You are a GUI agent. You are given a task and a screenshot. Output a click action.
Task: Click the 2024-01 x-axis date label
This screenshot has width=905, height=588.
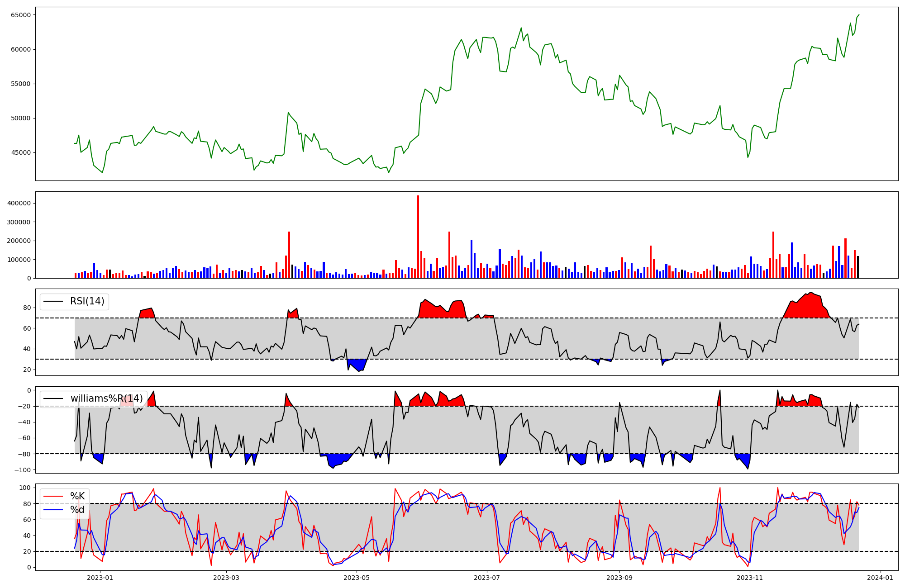tap(880, 578)
